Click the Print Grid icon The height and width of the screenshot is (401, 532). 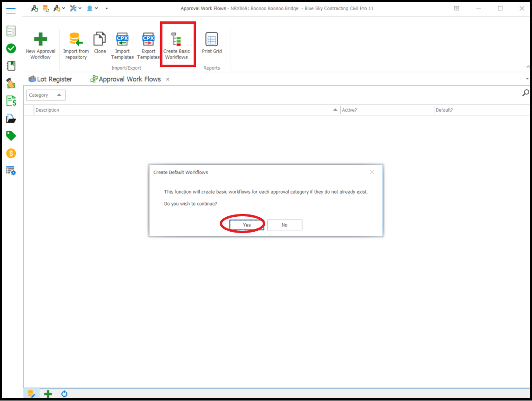pos(212,40)
